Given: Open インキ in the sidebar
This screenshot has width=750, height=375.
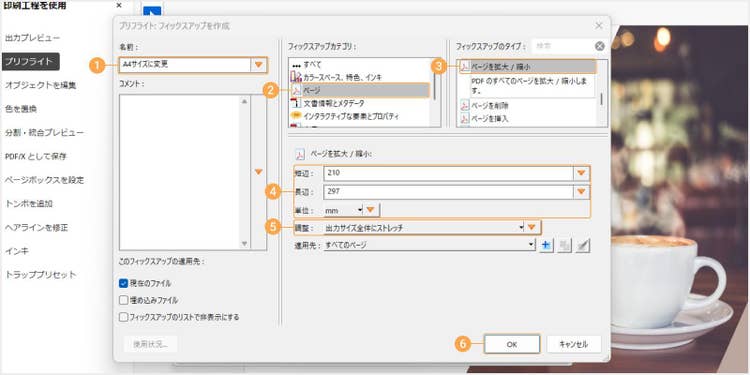Looking at the screenshot, I should (x=17, y=251).
